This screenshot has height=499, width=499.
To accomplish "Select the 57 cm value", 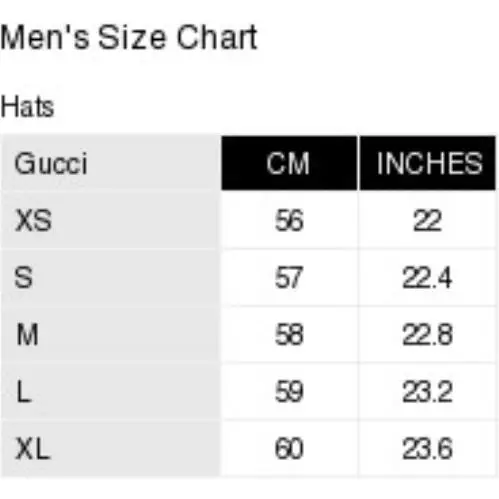I will point(289,277).
